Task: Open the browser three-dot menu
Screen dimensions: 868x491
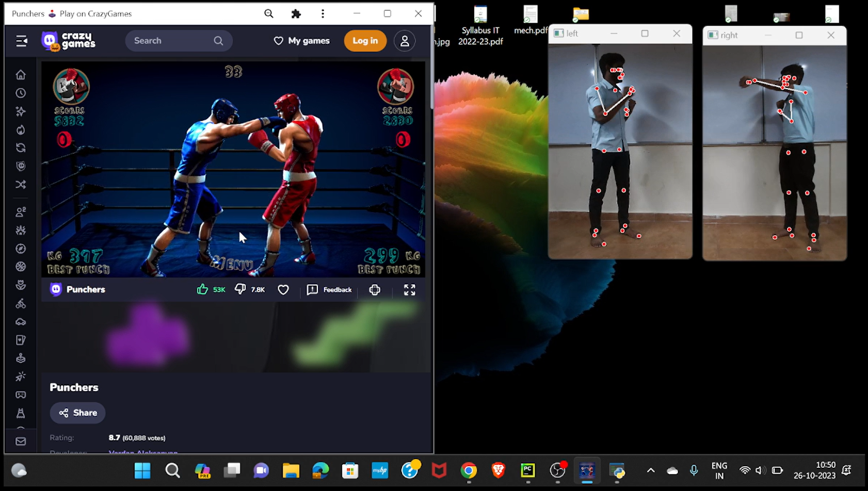Action: [x=323, y=14]
